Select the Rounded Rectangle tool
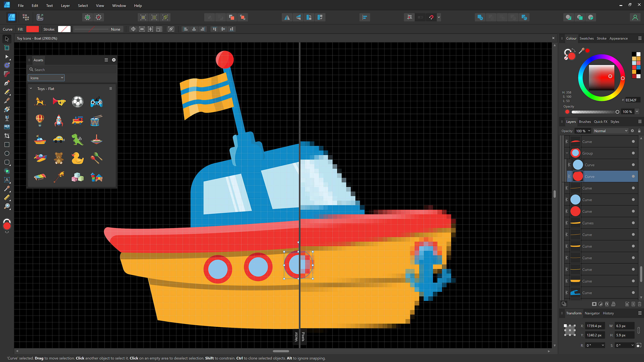This screenshot has width=644, height=362. [7, 162]
